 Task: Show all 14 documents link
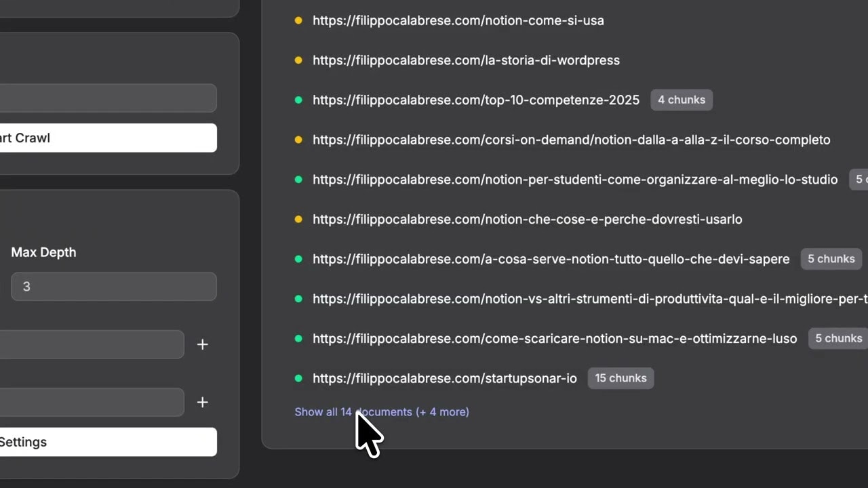coord(382,412)
